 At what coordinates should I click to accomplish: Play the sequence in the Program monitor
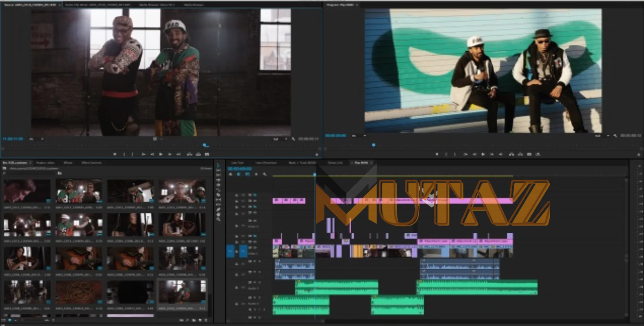pyautogui.click(x=483, y=154)
